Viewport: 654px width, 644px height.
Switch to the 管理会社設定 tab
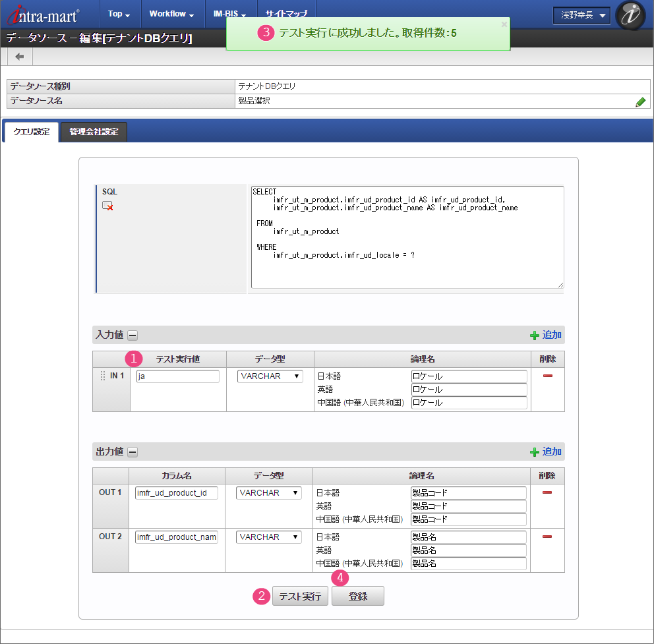click(94, 132)
